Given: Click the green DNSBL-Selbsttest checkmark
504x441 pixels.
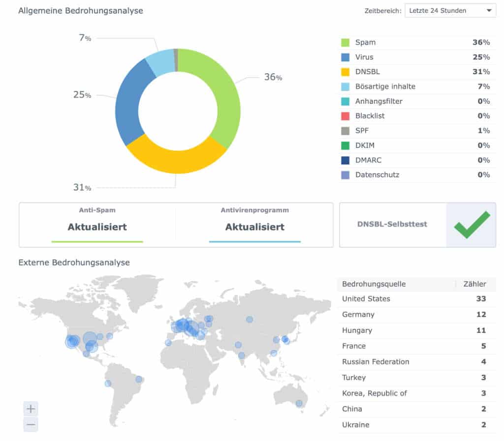Looking at the screenshot, I should pos(472,225).
